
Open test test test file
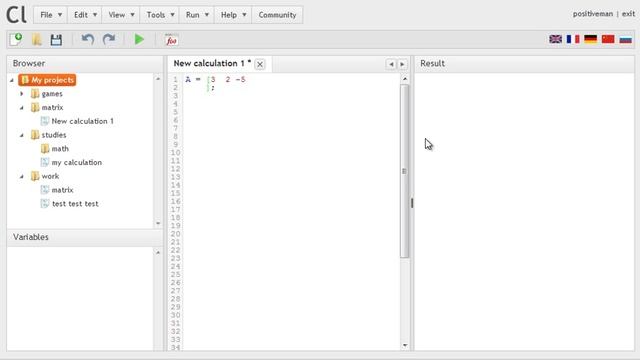75,204
